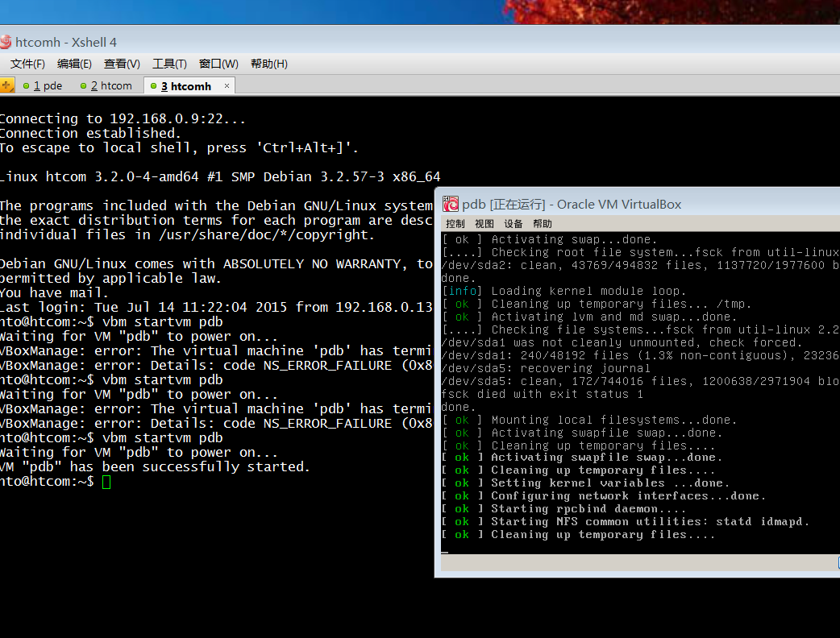The image size is (840, 638).
Task: Close the 3 htcomh tab
Action: [227, 85]
